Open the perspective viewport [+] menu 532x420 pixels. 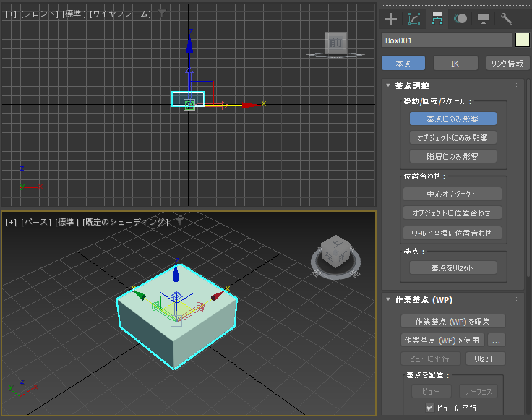[x=11, y=222]
